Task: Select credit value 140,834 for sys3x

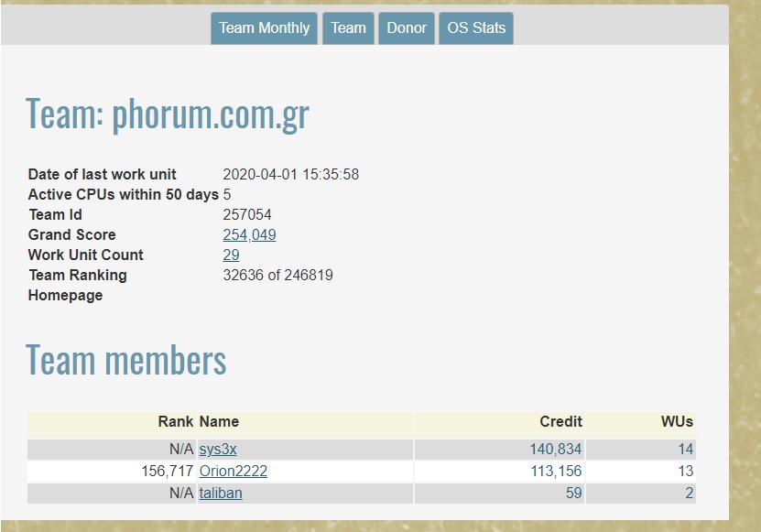Action: click(x=555, y=449)
